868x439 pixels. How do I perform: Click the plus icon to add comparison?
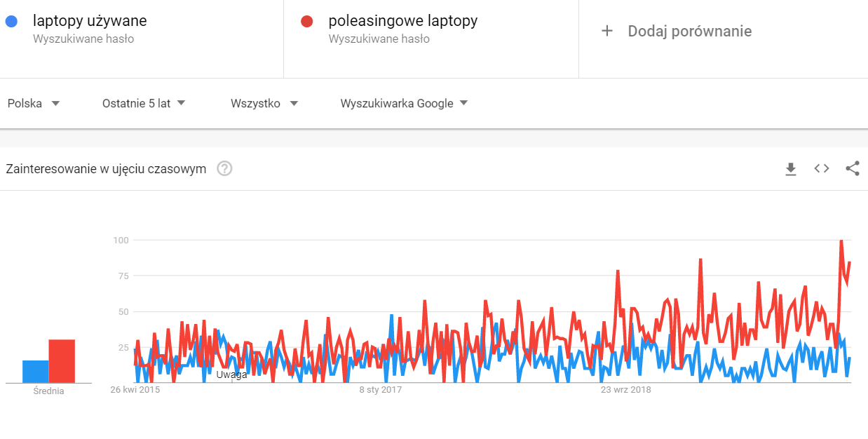point(607,31)
